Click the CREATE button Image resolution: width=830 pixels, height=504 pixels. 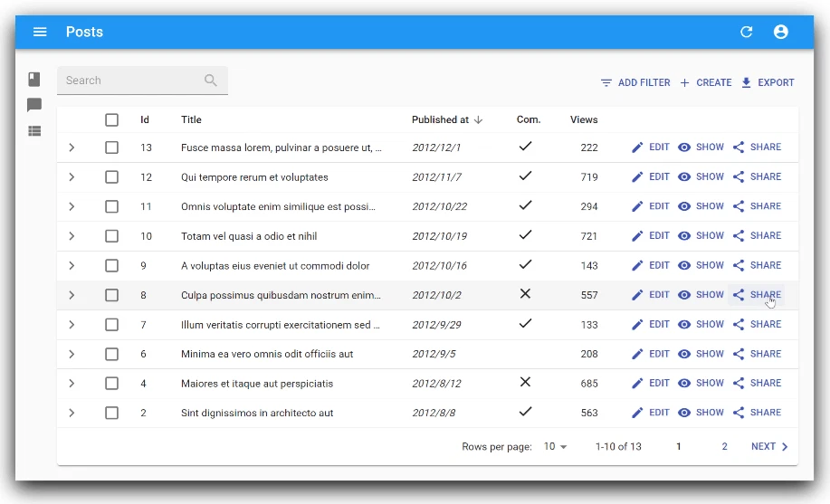706,82
